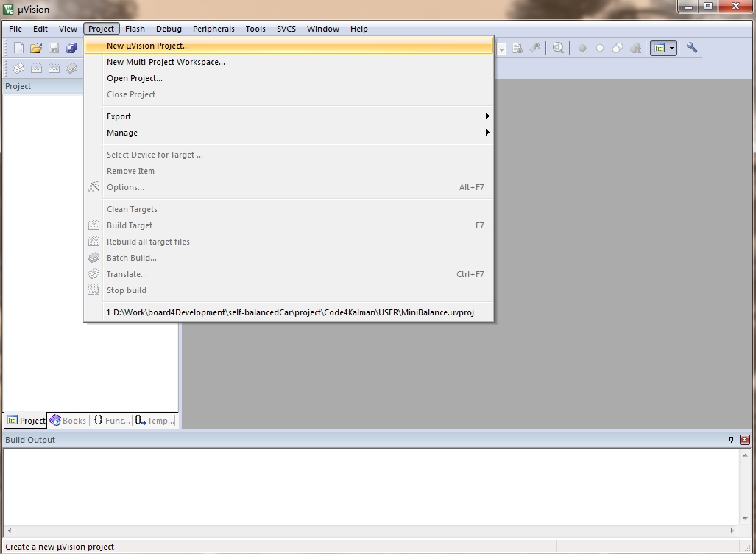Viewport: 756px width, 554px height.
Task: Switch to the Functions tab
Action: (x=111, y=421)
